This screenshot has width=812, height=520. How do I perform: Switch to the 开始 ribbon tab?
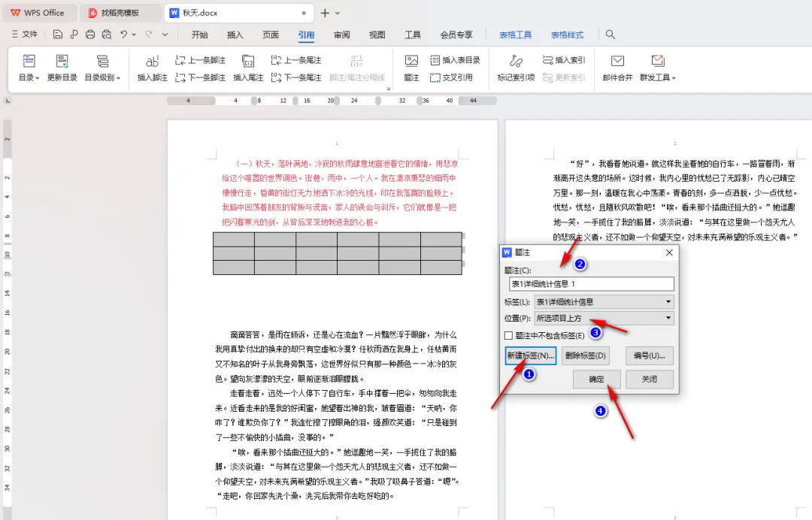(199, 35)
